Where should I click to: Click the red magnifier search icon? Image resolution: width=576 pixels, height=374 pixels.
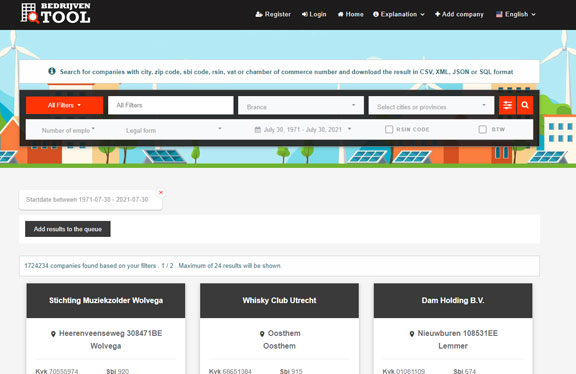pyautogui.click(x=525, y=105)
